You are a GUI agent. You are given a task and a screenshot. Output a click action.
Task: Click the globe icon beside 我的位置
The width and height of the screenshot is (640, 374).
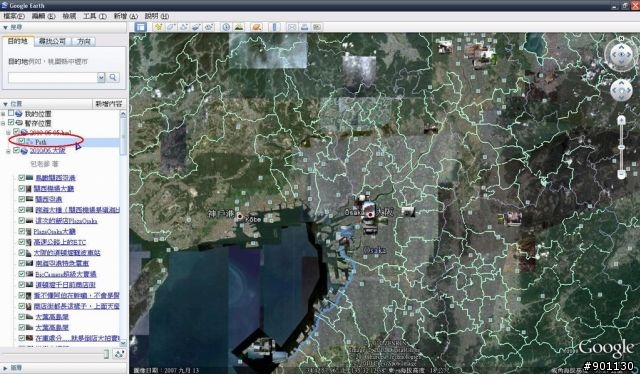(x=19, y=114)
